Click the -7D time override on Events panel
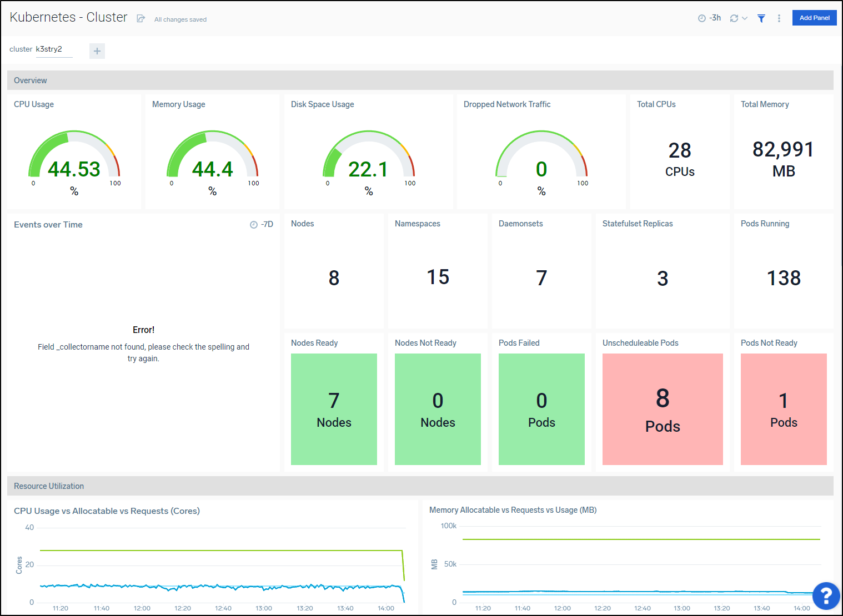The width and height of the screenshot is (843, 616). (x=262, y=225)
